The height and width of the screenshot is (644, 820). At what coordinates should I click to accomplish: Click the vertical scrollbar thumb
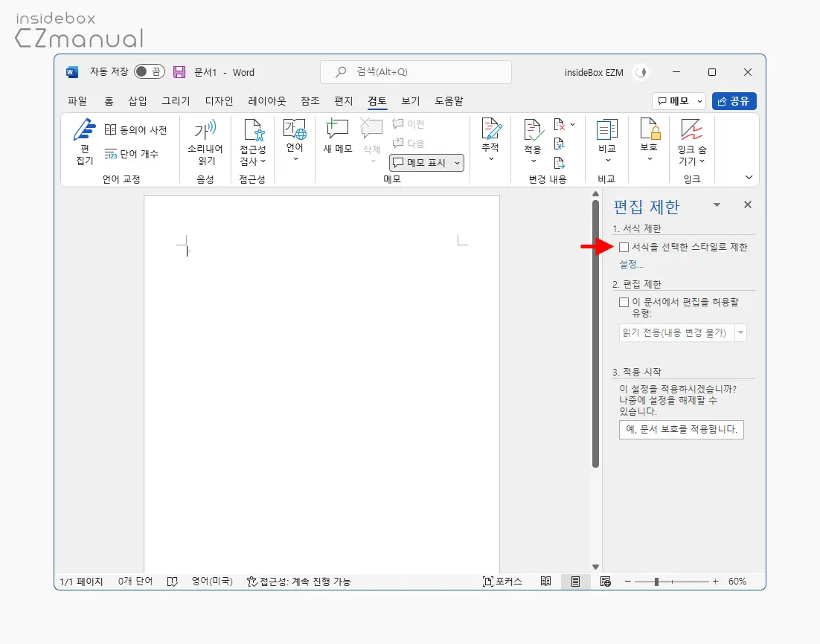point(595,333)
